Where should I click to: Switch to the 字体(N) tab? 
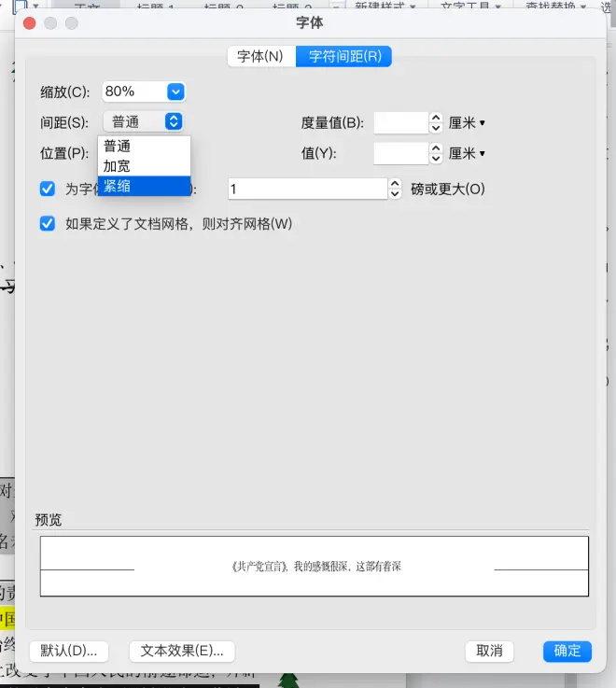[x=261, y=57]
